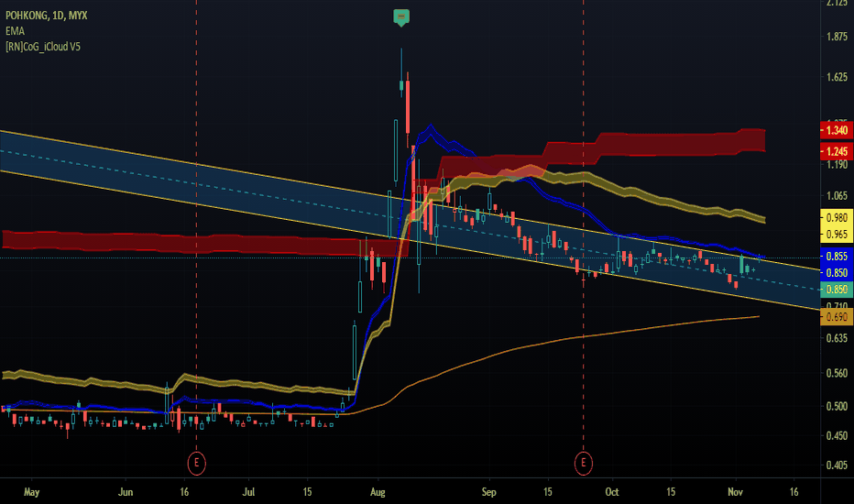Select the POHKONG, 1D, MYX symbol title
This screenshot has height=504, width=854.
pos(47,16)
